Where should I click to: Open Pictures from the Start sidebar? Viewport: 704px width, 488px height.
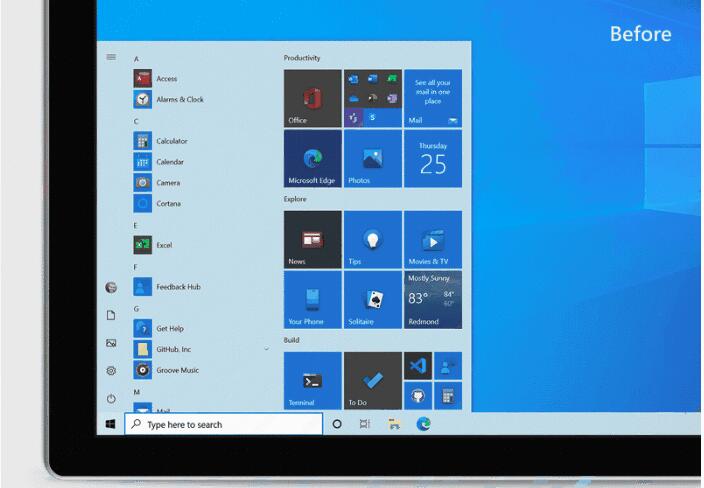pyautogui.click(x=111, y=343)
